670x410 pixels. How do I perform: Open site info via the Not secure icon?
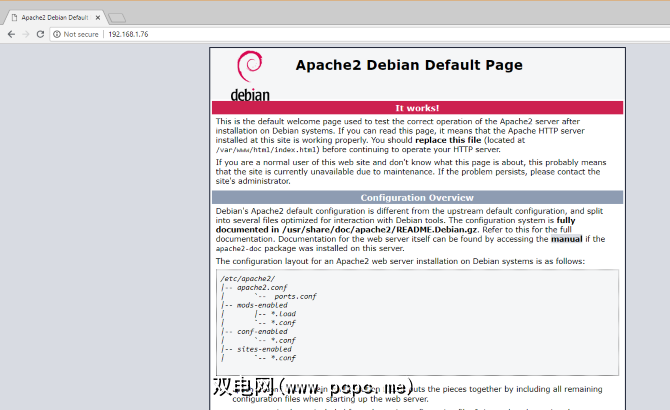[x=57, y=34]
